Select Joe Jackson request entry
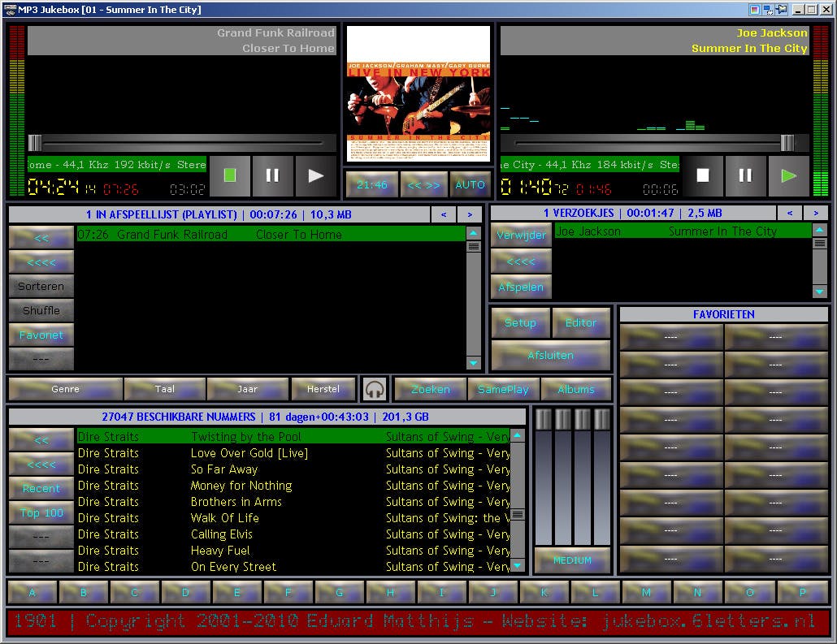The image size is (837, 644). click(x=683, y=231)
